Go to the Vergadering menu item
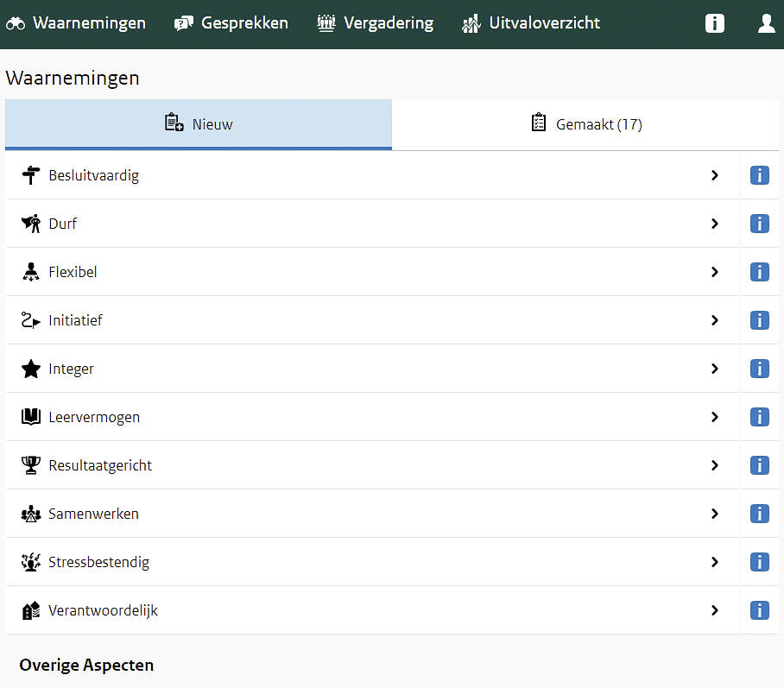The height and width of the screenshot is (688, 784). (x=376, y=23)
